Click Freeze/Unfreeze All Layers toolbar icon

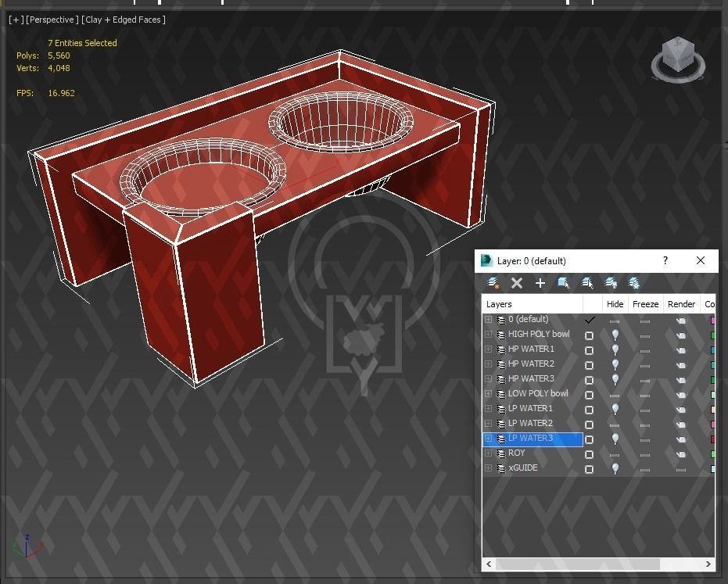tap(633, 283)
